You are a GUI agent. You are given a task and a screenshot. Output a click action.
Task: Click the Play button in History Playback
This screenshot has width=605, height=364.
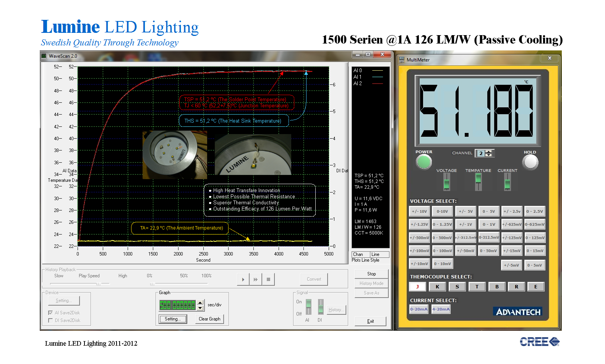coord(243,280)
